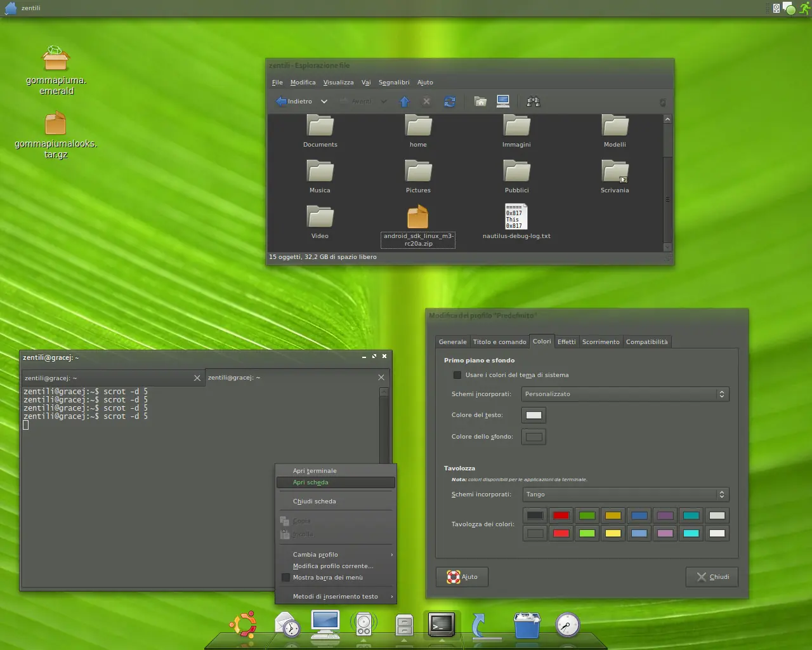Select the home folder icon

[x=418, y=131]
